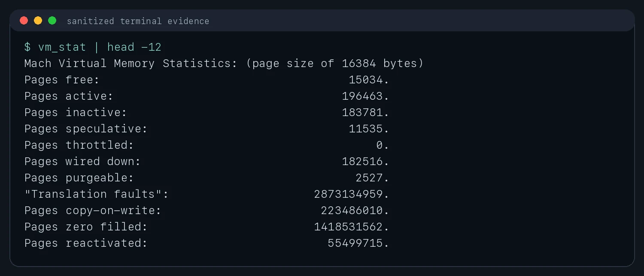644x276 pixels.
Task: Click the 'Pages purgeable:' label
Action: pos(79,178)
